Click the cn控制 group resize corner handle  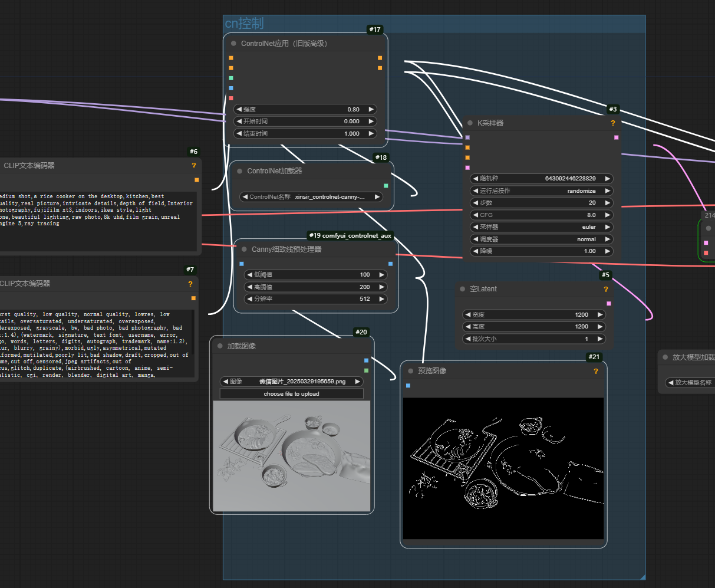642,576
